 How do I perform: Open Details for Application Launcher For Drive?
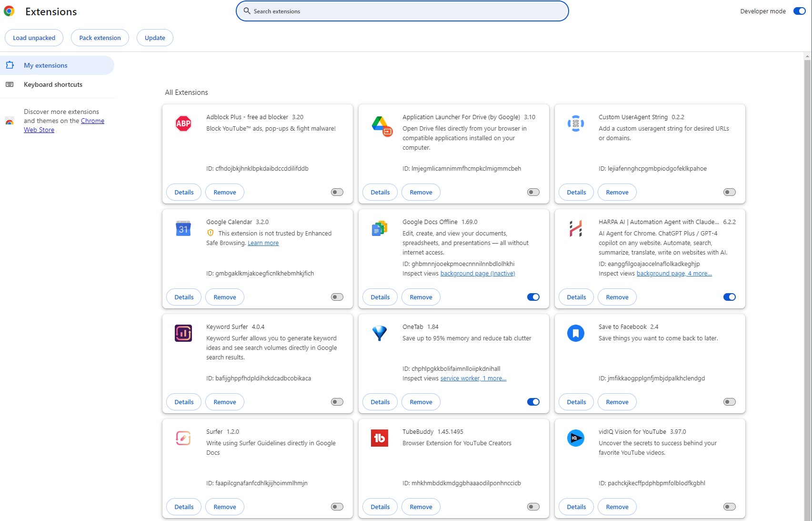pos(380,192)
